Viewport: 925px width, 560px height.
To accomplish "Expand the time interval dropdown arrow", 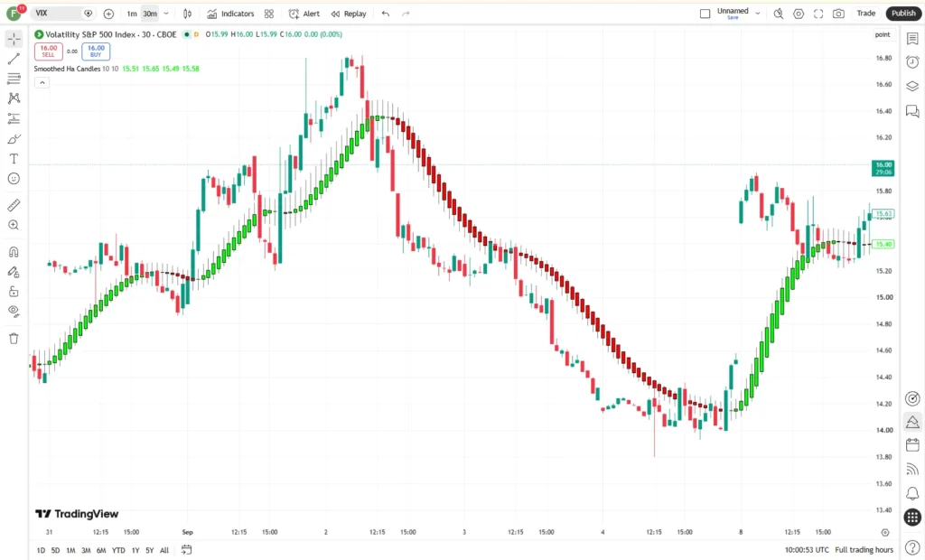I will (x=166, y=14).
